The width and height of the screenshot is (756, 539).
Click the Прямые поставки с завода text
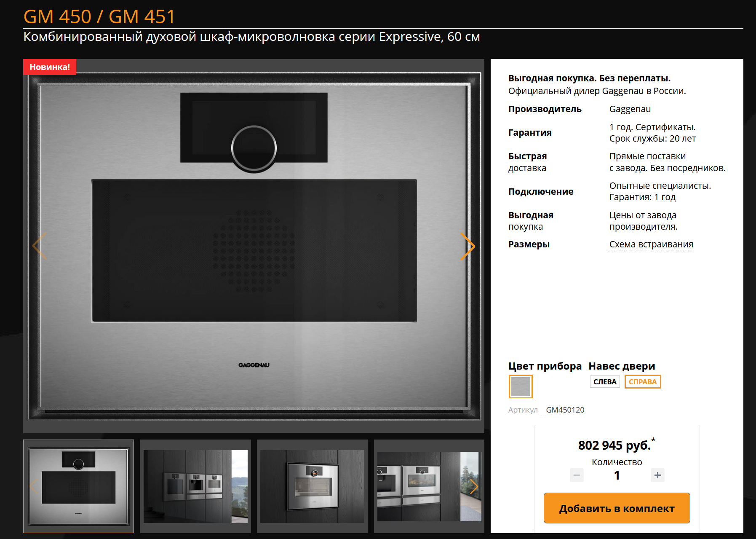(x=668, y=162)
